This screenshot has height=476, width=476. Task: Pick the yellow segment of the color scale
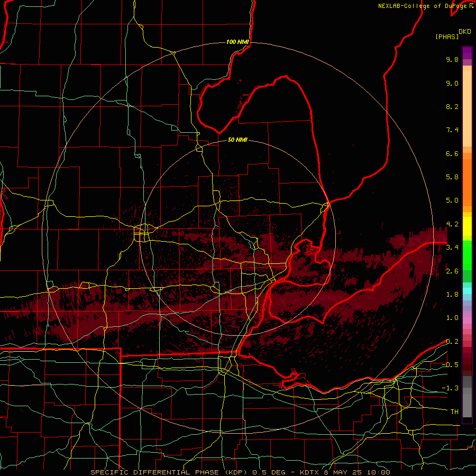coord(467,226)
